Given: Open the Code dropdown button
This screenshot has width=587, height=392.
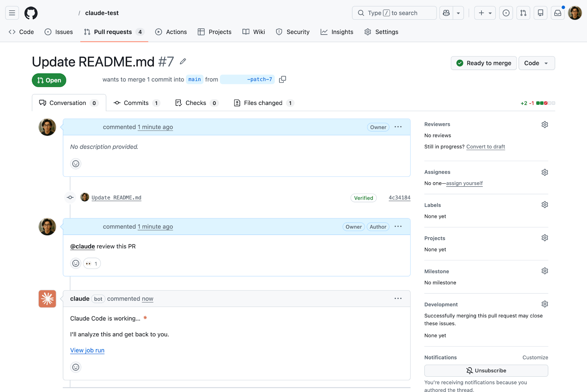Looking at the screenshot, I should (x=536, y=63).
